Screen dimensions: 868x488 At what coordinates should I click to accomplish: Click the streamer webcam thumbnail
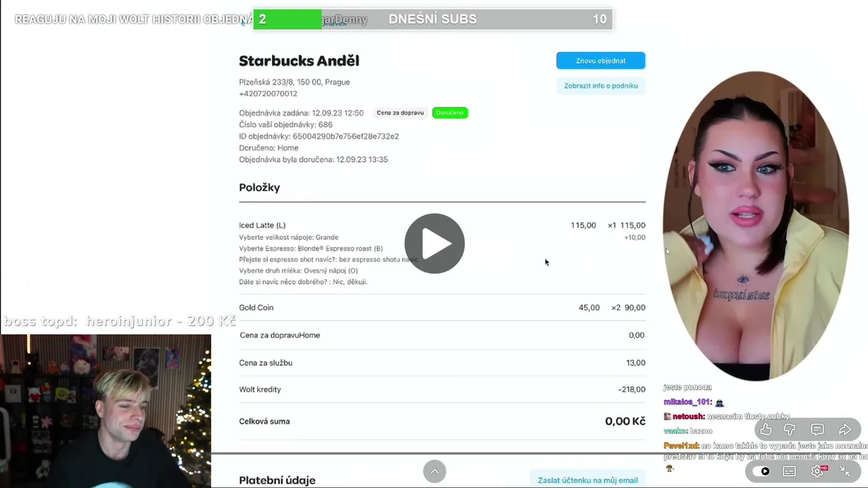(106, 411)
